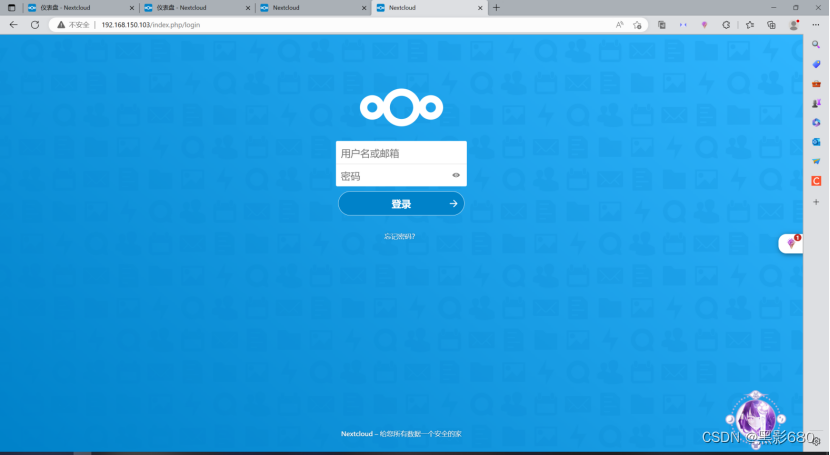Viewport: 830px width, 455px height.
Task: Refresh the current page
Action: tap(35, 25)
